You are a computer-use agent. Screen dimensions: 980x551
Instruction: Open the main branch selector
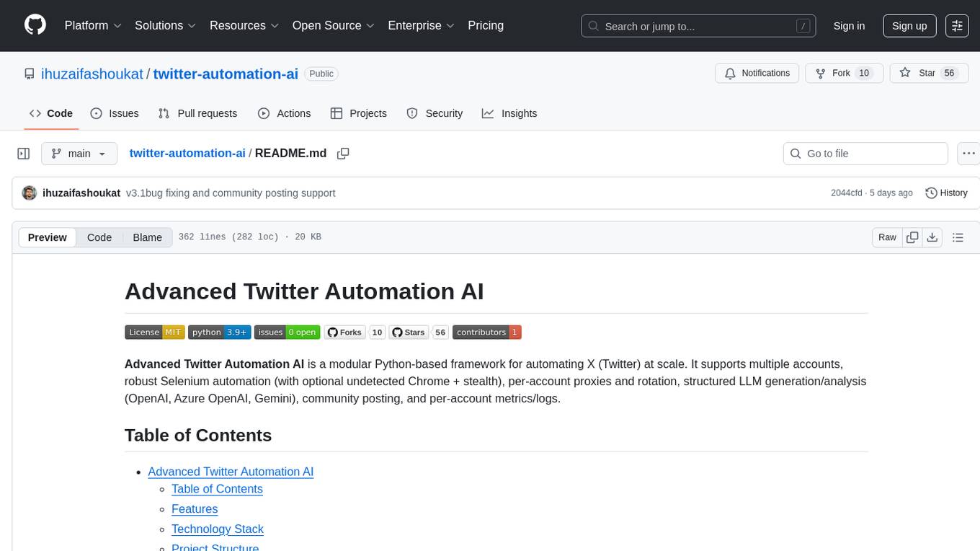(x=79, y=154)
